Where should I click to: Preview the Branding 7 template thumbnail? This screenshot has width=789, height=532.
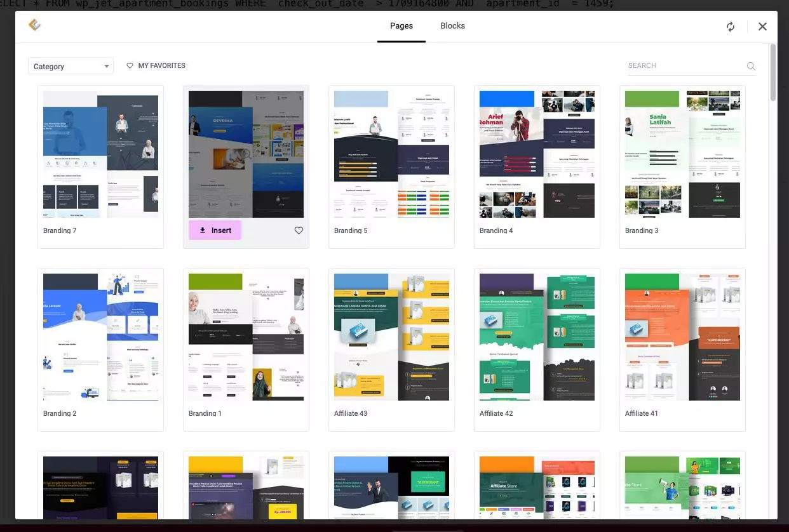point(100,154)
